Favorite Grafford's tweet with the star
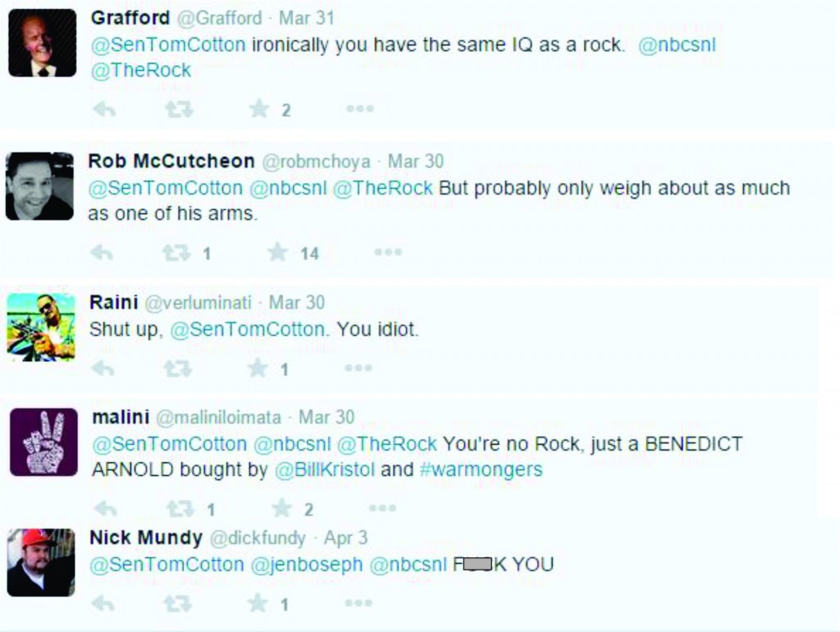 pos(259,109)
